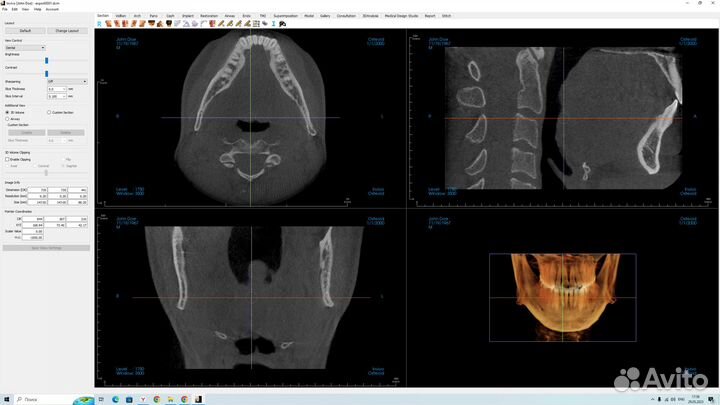Switch to the Report tab

tap(430, 16)
